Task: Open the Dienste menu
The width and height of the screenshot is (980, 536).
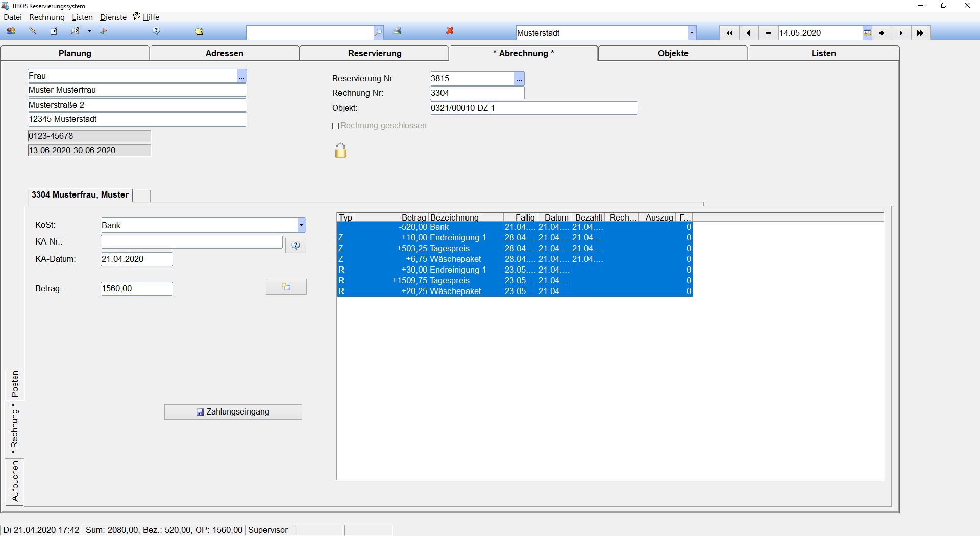Action: pyautogui.click(x=113, y=17)
